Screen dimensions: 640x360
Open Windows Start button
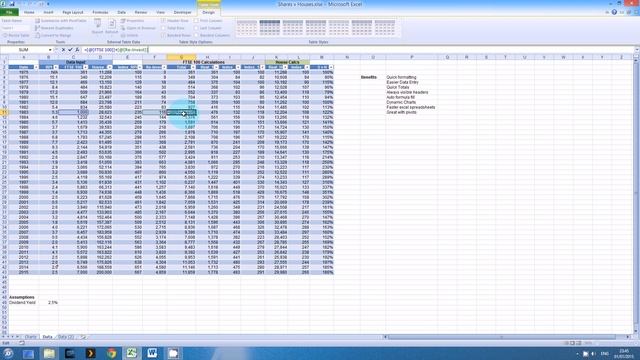[x=8, y=353]
